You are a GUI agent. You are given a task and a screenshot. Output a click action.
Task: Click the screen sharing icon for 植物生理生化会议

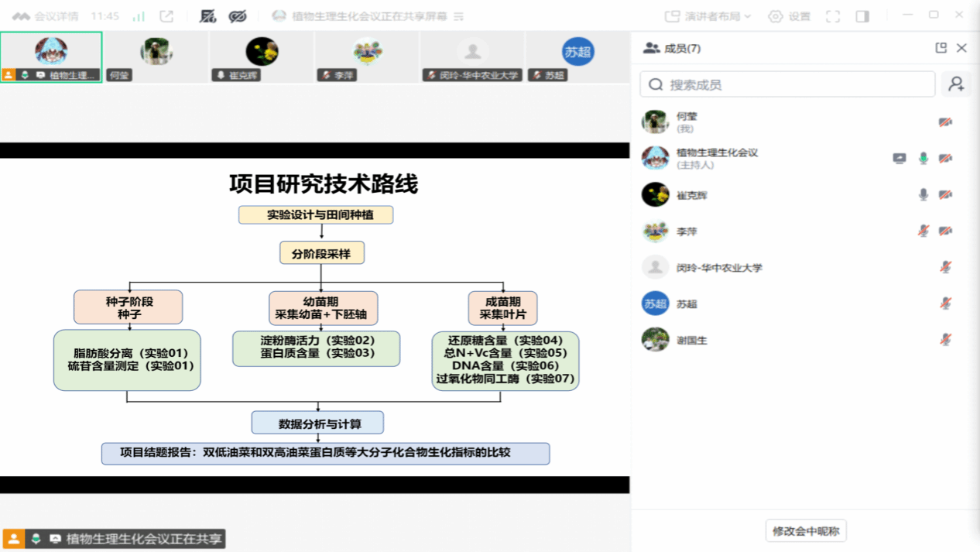(899, 159)
